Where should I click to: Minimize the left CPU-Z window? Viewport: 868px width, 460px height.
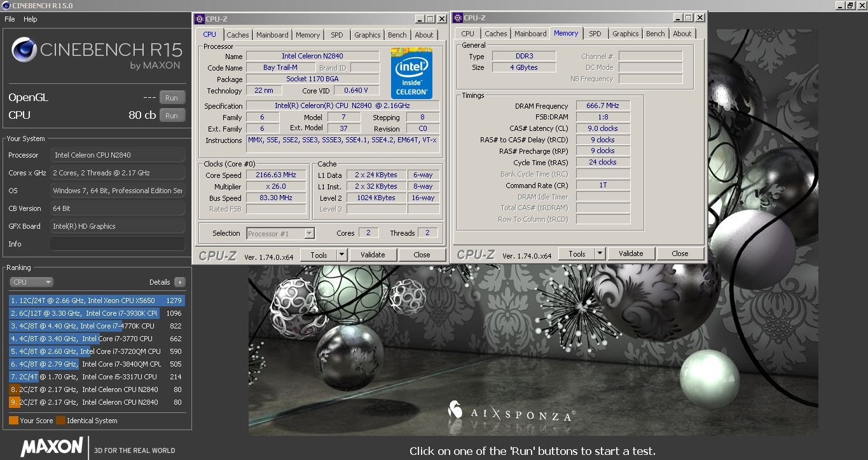420,19
